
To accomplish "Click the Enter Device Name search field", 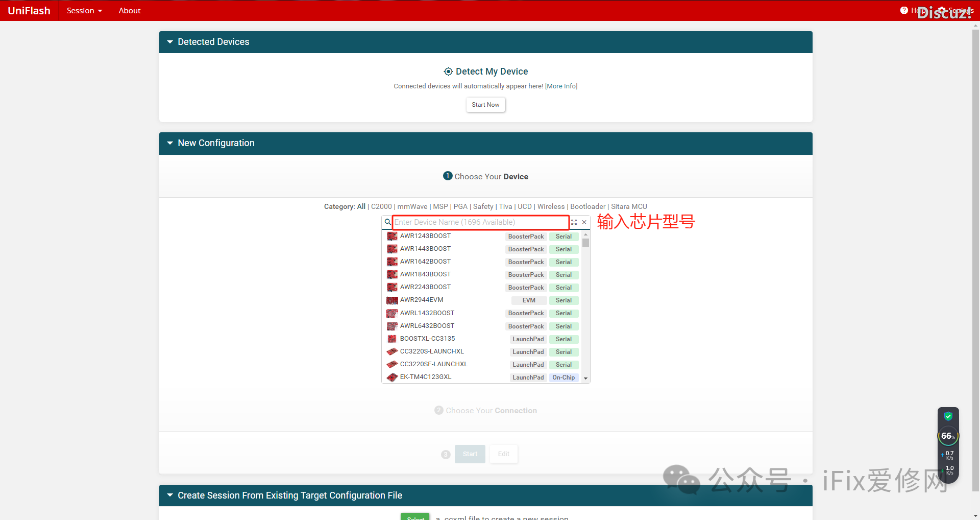I will [x=480, y=222].
